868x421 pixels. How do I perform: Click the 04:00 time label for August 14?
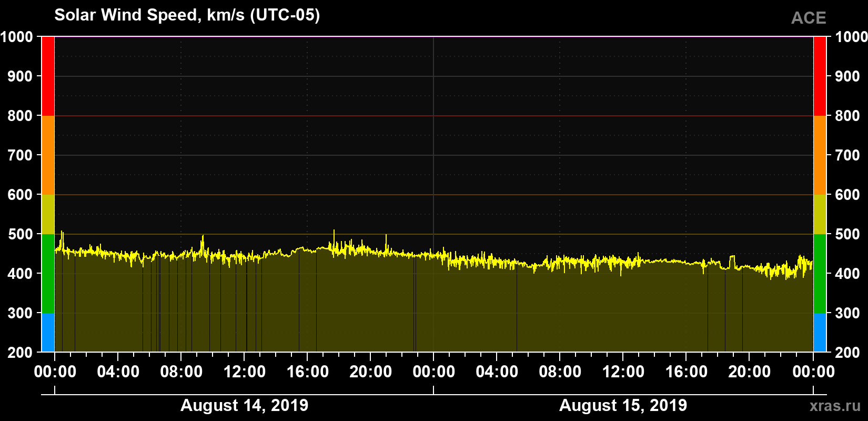coord(118,372)
